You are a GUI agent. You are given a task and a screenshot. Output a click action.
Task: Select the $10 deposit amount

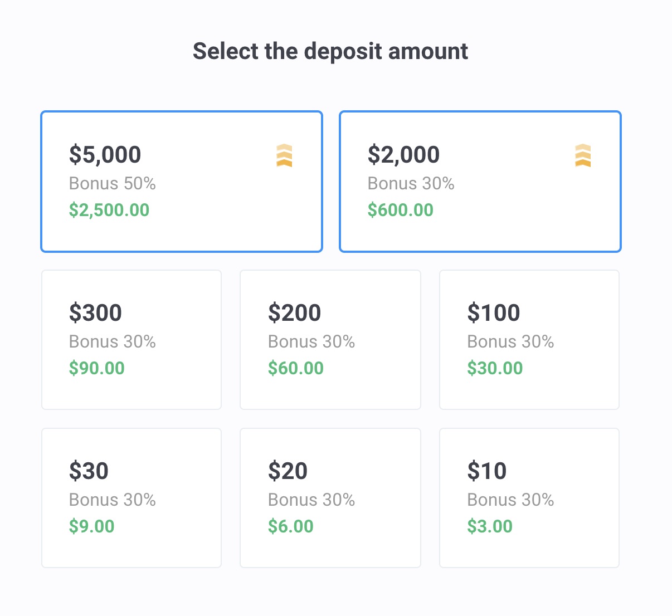coord(529,498)
